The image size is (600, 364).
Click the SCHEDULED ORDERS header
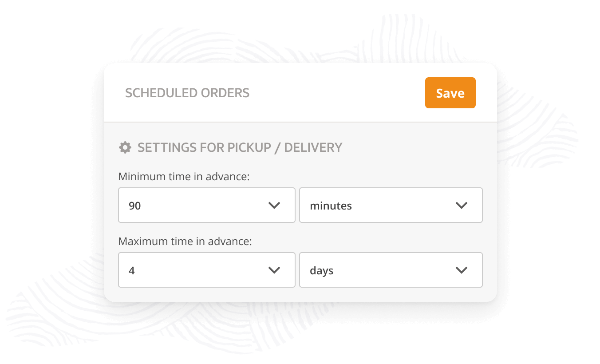click(187, 93)
